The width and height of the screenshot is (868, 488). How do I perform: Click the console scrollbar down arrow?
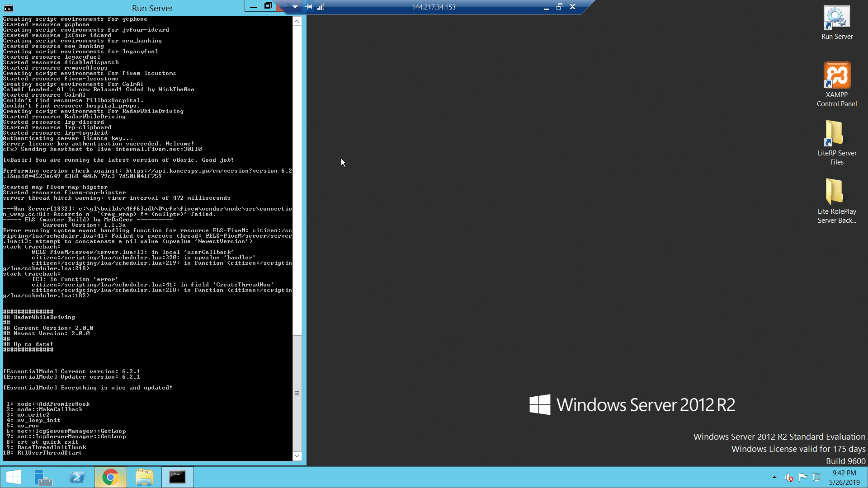pos(297,455)
